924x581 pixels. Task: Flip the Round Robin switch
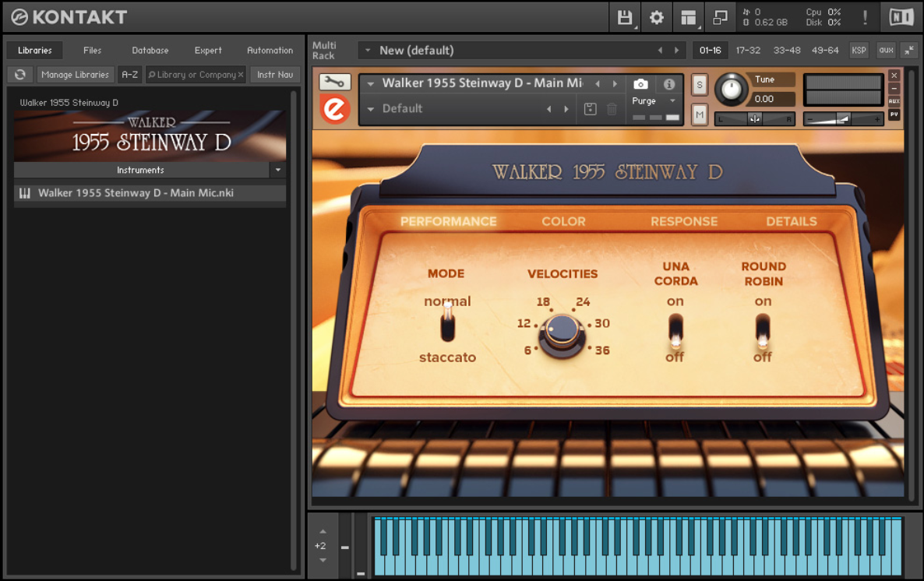pyautogui.click(x=763, y=331)
